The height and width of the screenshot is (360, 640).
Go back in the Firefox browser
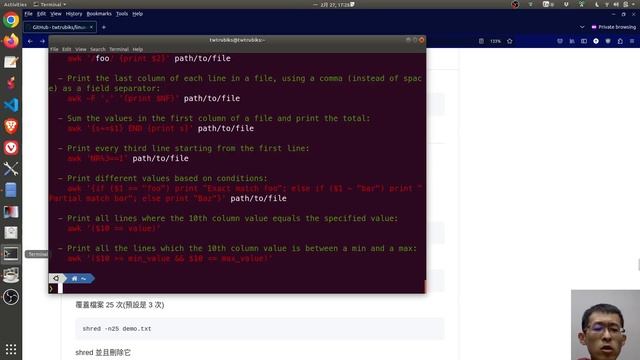(x=30, y=41)
